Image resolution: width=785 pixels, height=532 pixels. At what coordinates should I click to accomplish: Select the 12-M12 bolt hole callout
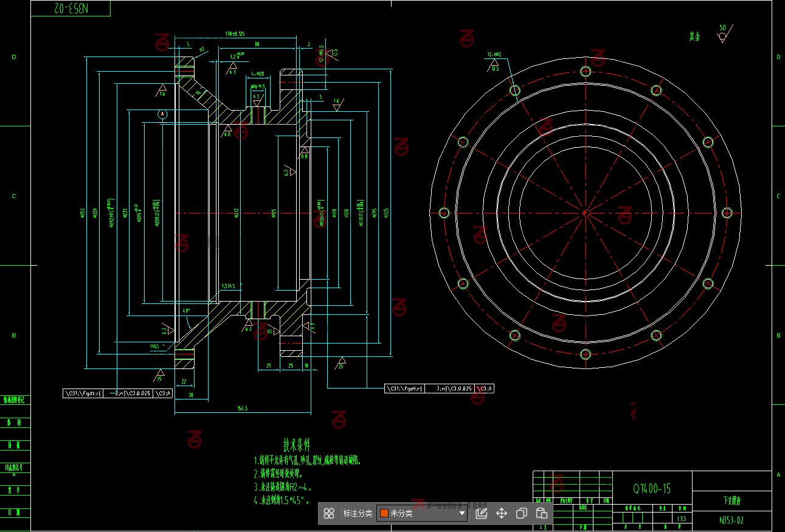click(494, 55)
